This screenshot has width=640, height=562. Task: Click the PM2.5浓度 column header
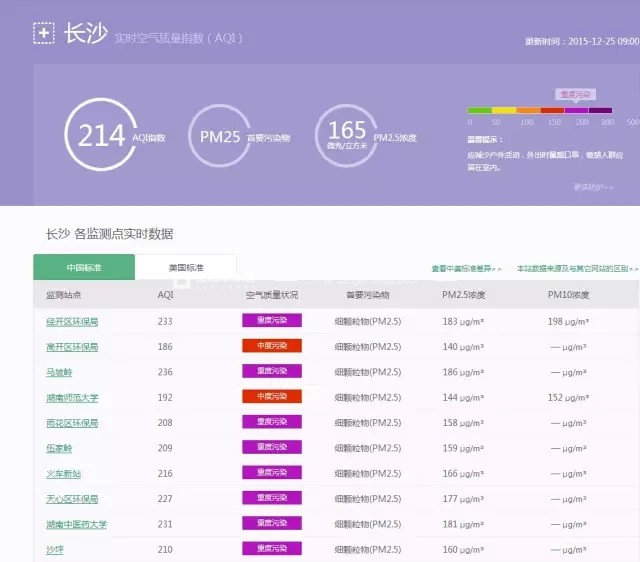point(463,296)
